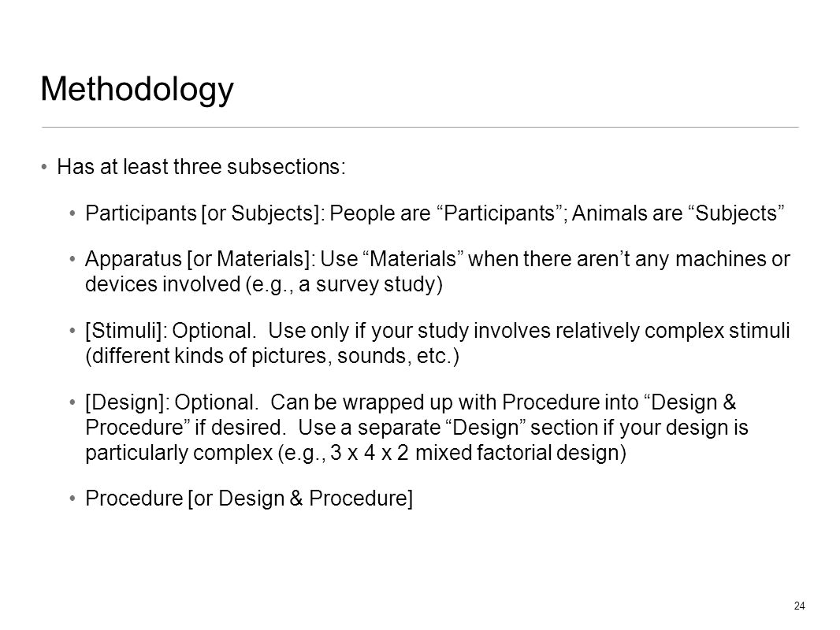This screenshot has height=630, width=840.
Task: Click the bullet dot before [Stimuli]
Action: (72, 332)
